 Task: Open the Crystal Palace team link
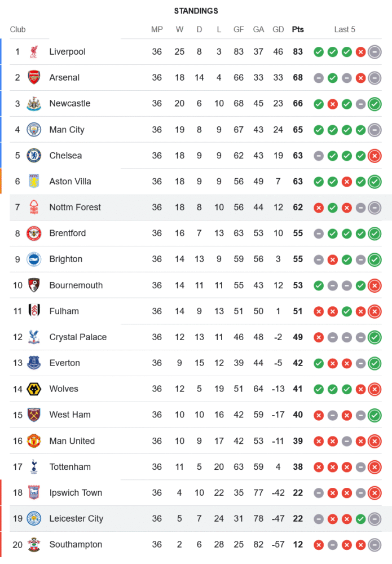tap(78, 337)
